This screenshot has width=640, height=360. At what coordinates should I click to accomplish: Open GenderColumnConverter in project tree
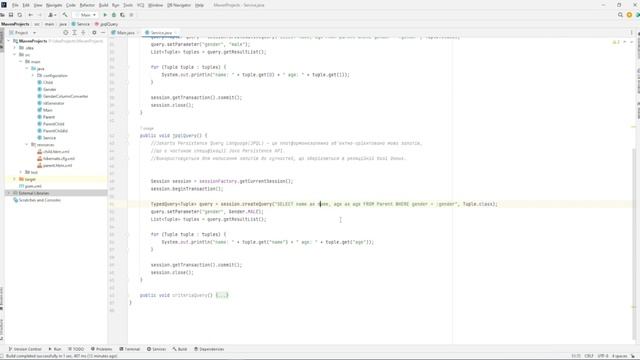pyautogui.click(x=62, y=96)
